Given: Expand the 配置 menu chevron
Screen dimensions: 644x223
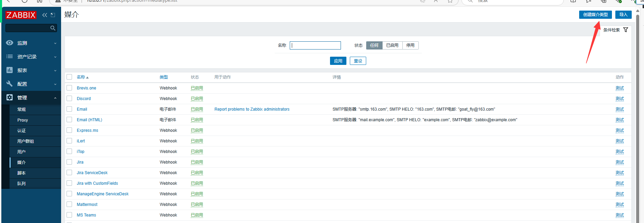Looking at the screenshot, I should tap(55, 84).
